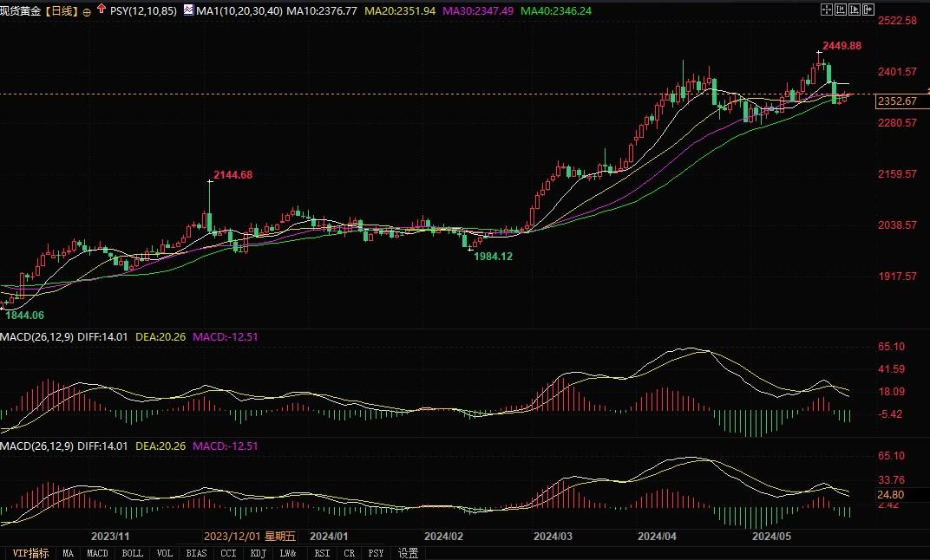Switch to the CR indicator tab
The height and width of the screenshot is (560, 930).
pyautogui.click(x=350, y=553)
